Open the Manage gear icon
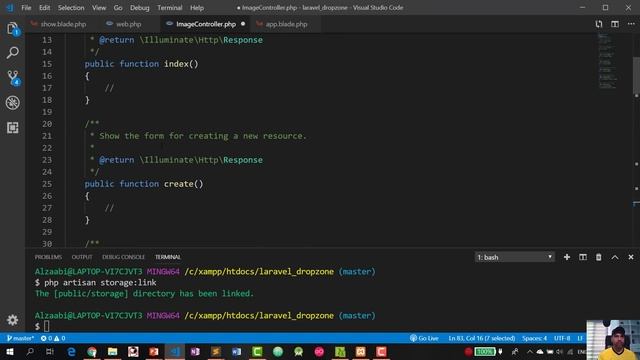This screenshot has height=360, width=640. click(13, 320)
